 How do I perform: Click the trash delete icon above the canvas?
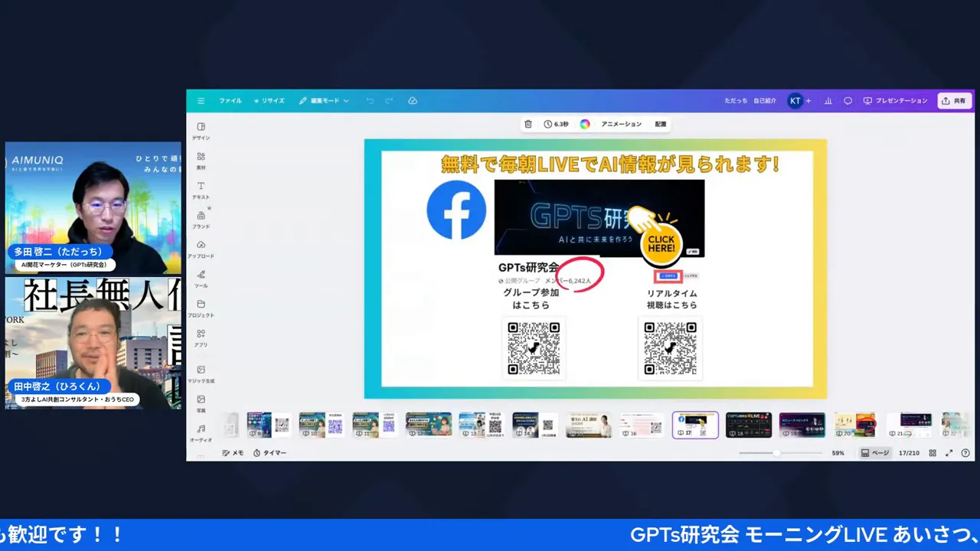tap(528, 123)
